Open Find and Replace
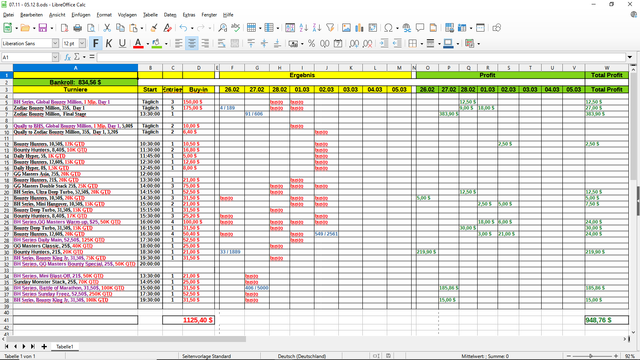The width and height of the screenshot is (640, 360). click(222, 28)
